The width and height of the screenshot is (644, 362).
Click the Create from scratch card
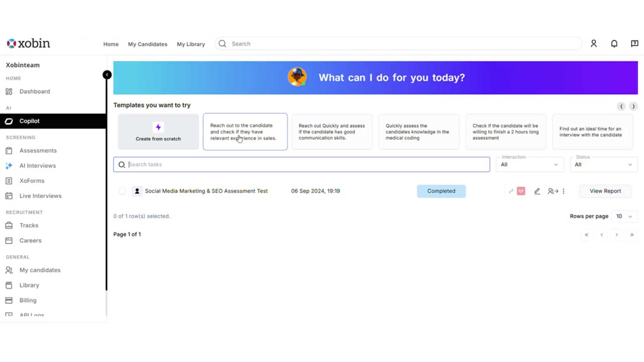(158, 132)
